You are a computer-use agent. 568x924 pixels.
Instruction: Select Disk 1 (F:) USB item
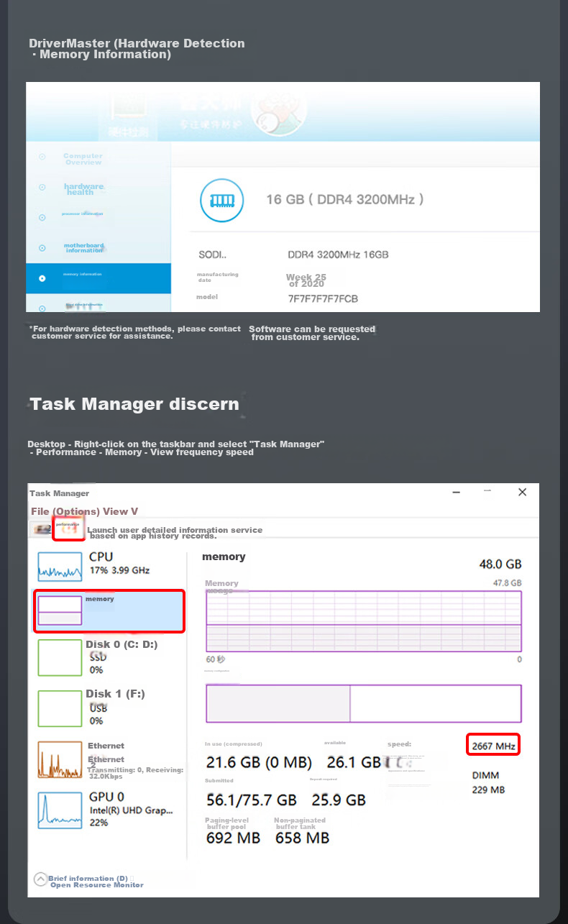point(109,708)
